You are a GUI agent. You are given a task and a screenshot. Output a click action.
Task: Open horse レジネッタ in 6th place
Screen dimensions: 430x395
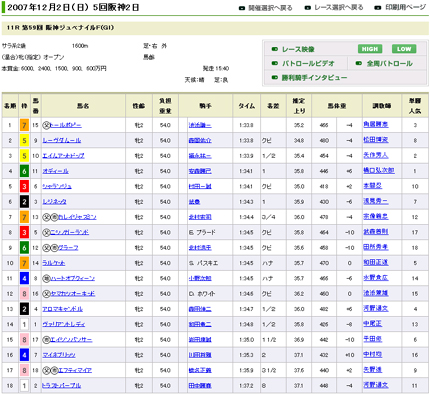pyautogui.click(x=54, y=202)
